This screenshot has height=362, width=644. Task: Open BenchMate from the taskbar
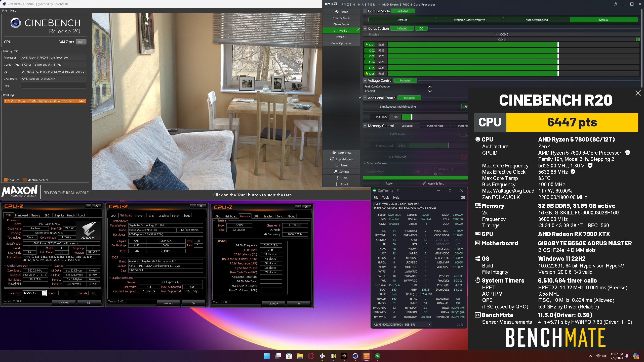[x=333, y=356]
